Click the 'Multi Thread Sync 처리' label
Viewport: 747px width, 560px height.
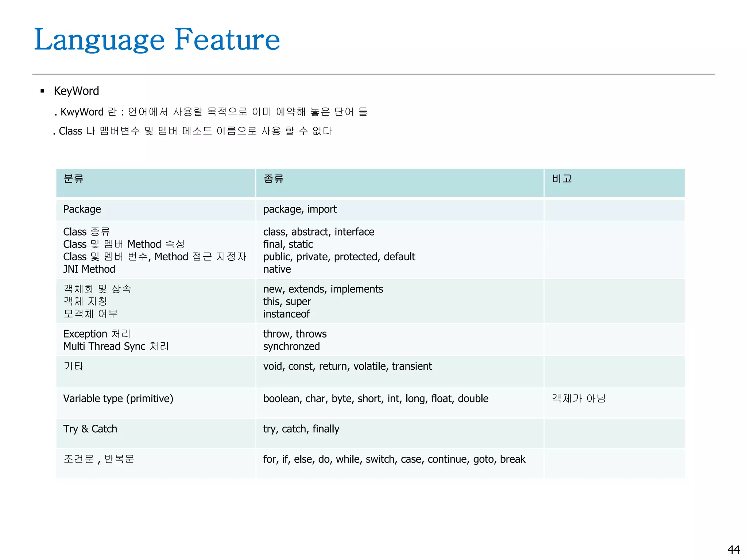116,346
